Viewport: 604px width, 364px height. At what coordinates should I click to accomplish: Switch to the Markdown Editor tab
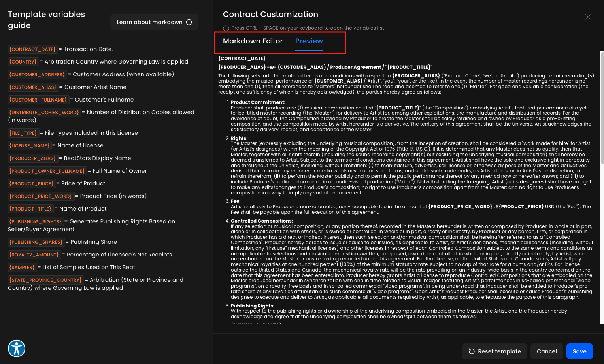tap(253, 41)
